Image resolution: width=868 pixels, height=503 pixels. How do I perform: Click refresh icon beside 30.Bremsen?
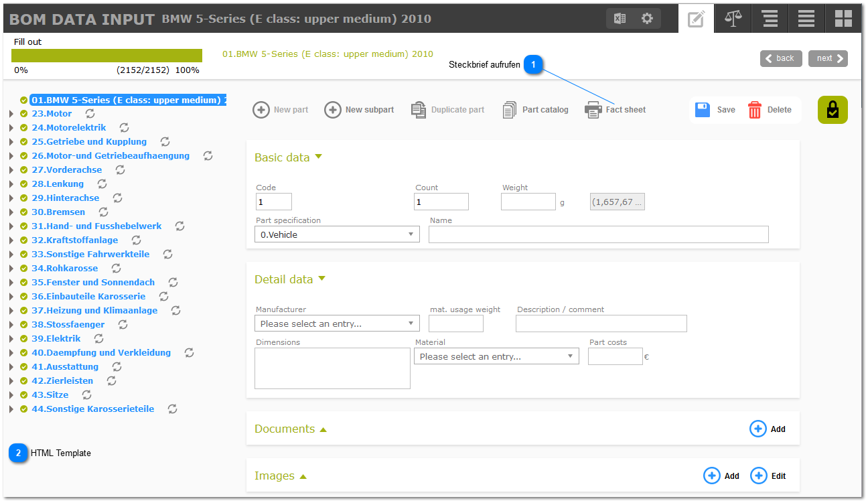104,212
